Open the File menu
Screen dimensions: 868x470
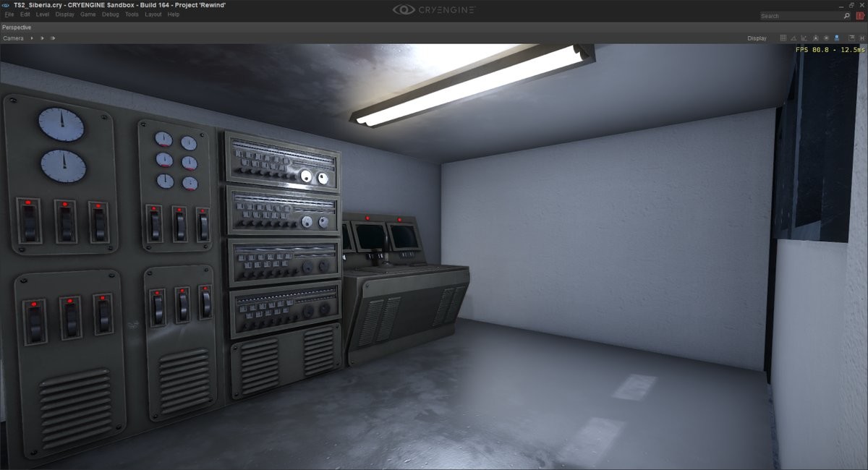[x=9, y=14]
